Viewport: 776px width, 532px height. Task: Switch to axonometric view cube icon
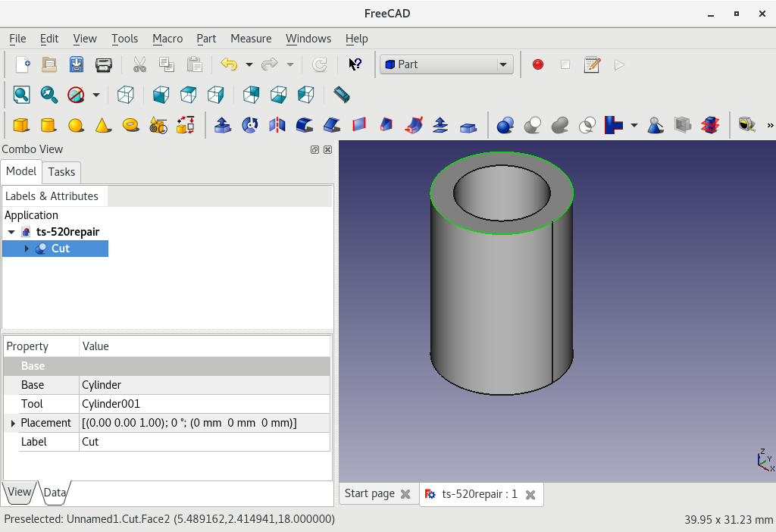click(x=126, y=95)
